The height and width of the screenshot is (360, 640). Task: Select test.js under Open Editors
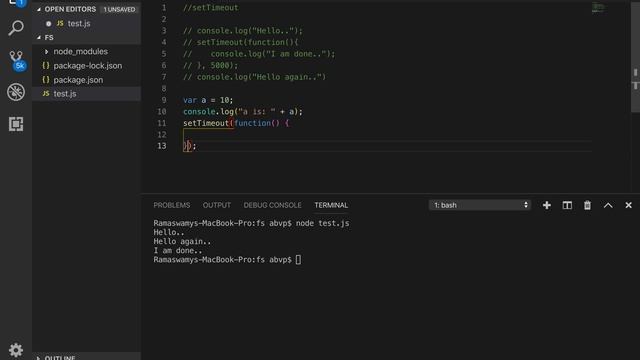(87, 24)
